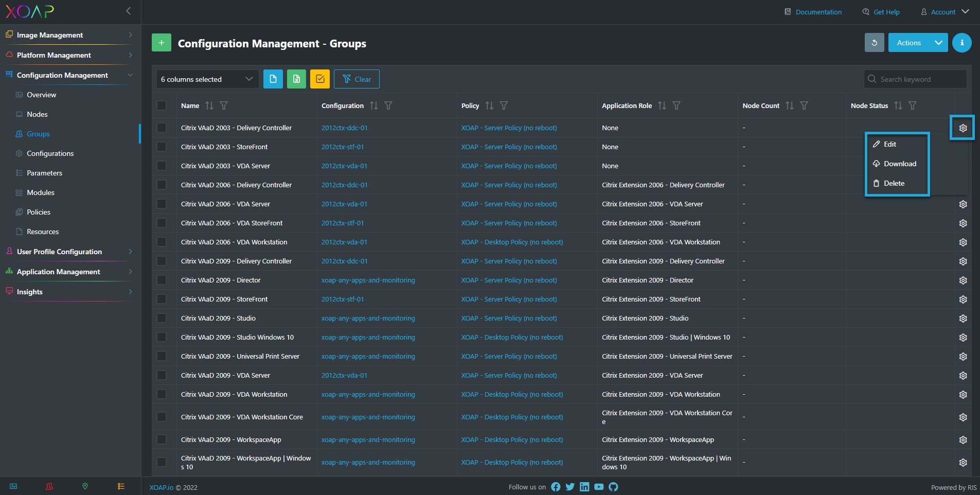This screenshot has width=980, height=495.
Task: Export table via green Excel icon
Action: pos(296,79)
